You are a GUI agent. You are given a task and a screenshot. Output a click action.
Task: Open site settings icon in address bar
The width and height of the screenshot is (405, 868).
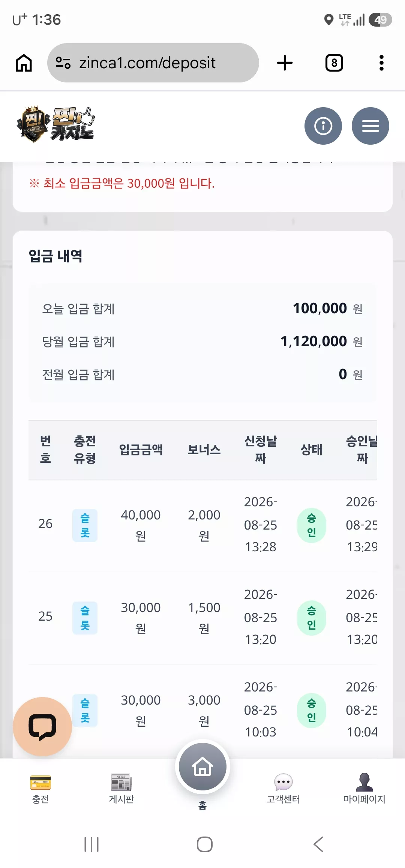click(x=63, y=63)
